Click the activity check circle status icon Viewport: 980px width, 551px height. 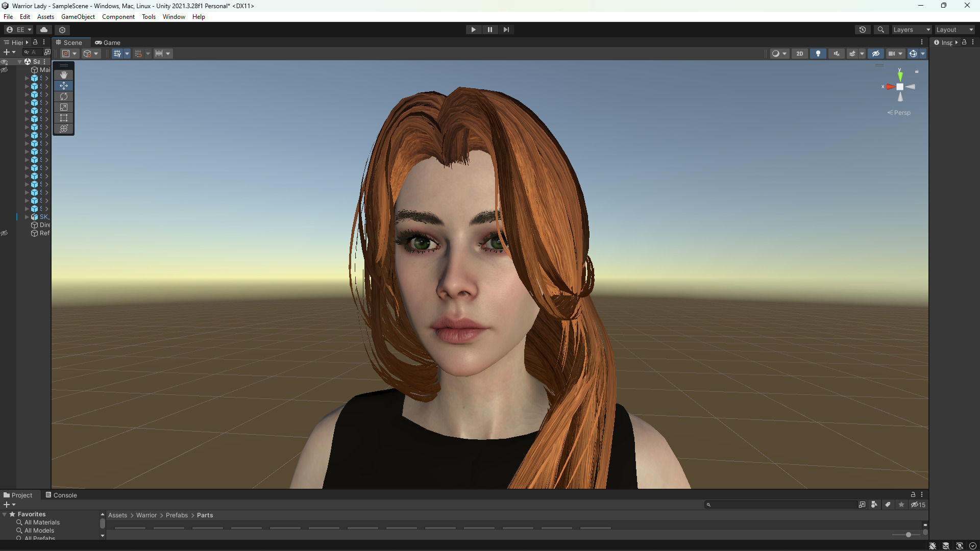pos(973,546)
